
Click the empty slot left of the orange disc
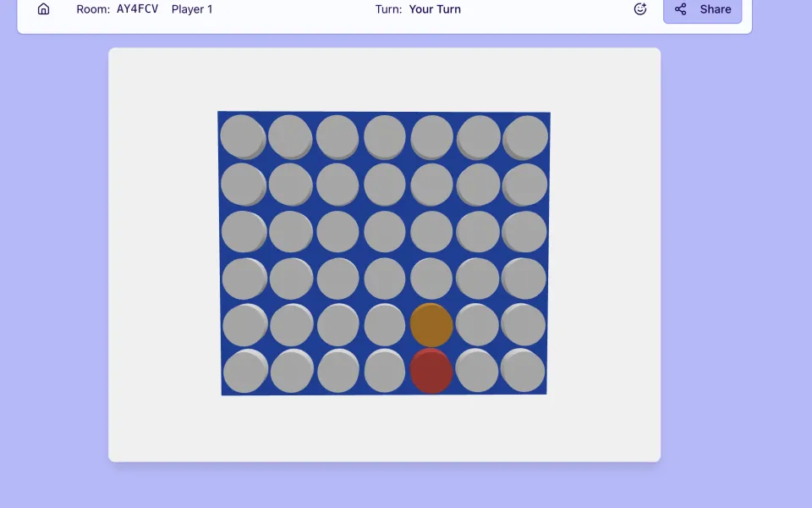pyautogui.click(x=385, y=325)
